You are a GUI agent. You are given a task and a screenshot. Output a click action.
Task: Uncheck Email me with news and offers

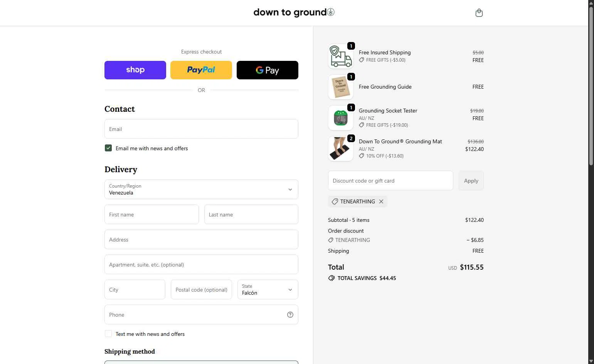(x=108, y=148)
